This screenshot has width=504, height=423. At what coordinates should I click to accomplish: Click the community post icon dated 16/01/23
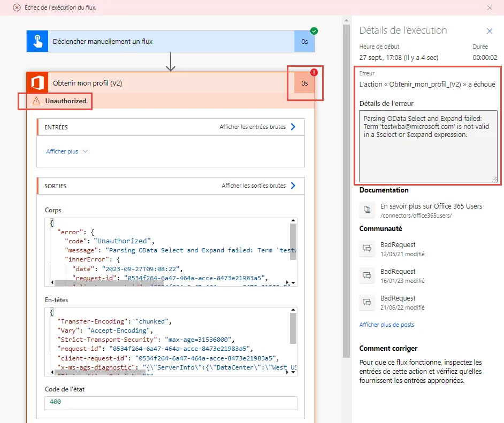pos(366,275)
